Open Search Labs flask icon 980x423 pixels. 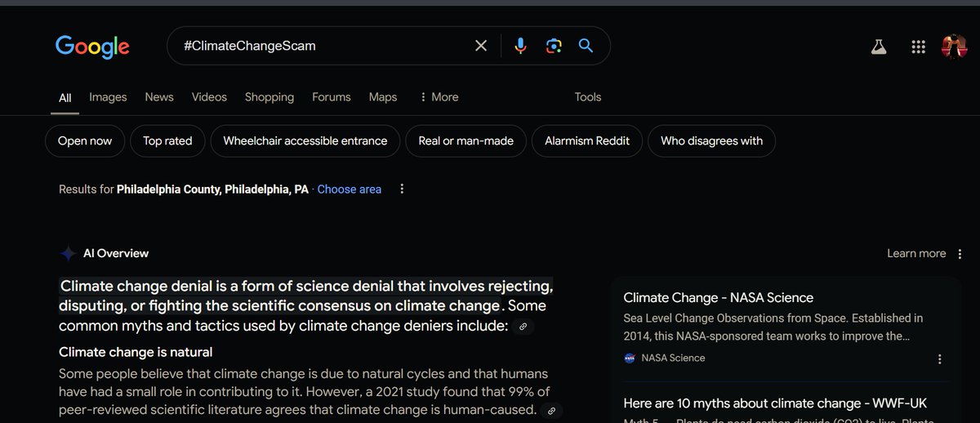coord(879,47)
